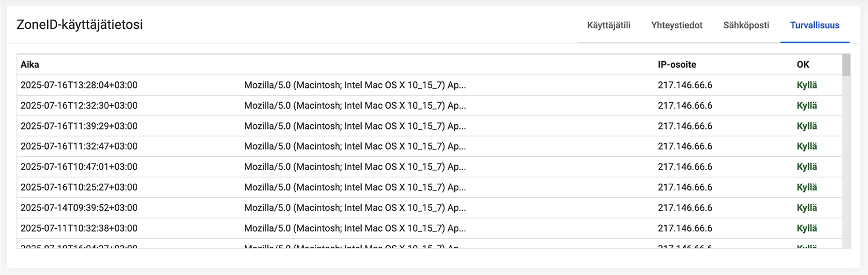868x275 pixels.
Task: Select the Turvallisuus tab
Action: coord(815,25)
